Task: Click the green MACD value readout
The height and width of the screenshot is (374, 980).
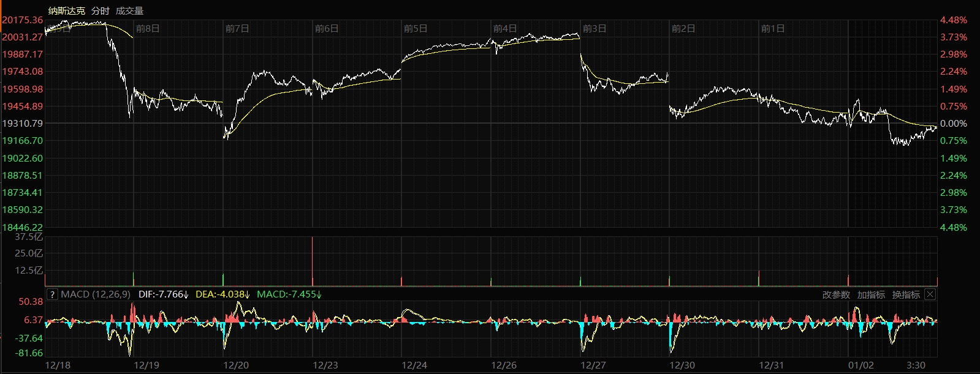Action: click(289, 294)
